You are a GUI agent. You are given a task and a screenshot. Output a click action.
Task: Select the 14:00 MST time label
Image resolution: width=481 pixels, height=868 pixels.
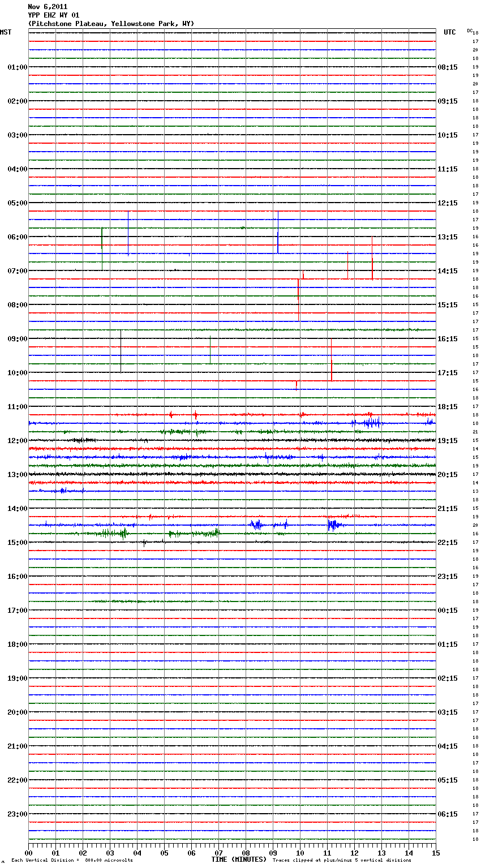(18, 509)
